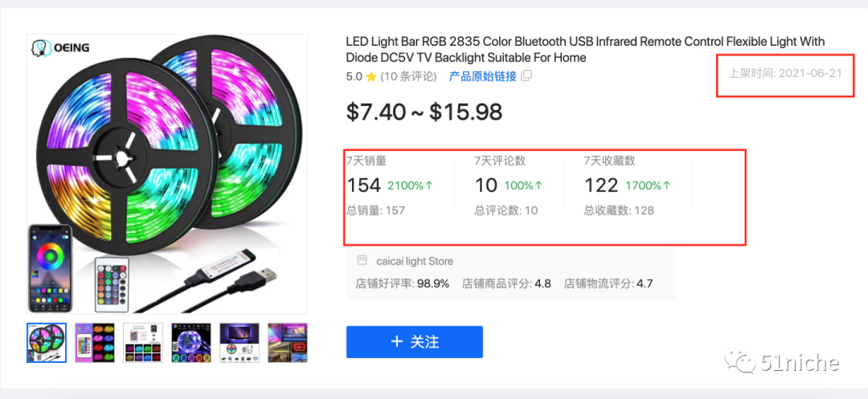Screen dimensions: 868x399
Task: Select the remote control color buttons thumbnail
Action: (95, 343)
